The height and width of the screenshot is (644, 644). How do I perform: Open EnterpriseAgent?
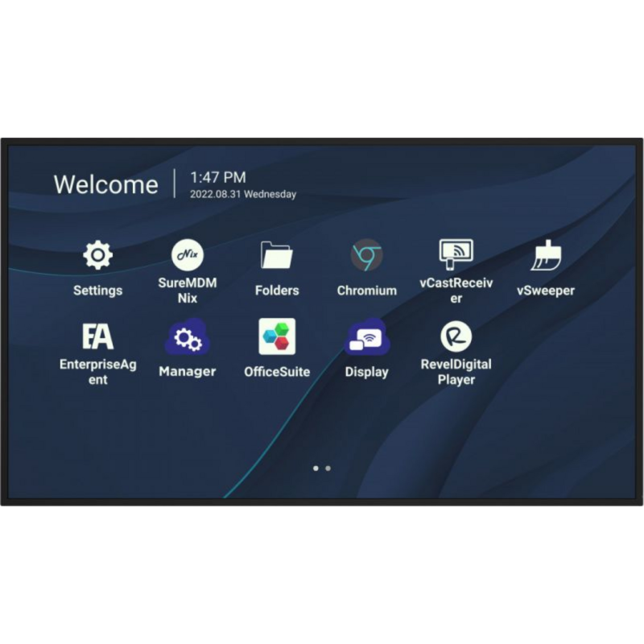click(x=97, y=336)
